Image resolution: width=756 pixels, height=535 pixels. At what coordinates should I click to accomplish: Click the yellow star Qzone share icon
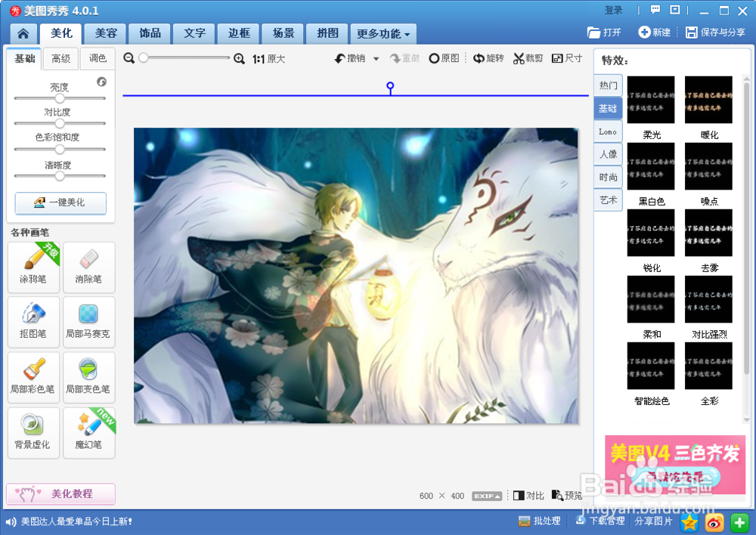(689, 522)
